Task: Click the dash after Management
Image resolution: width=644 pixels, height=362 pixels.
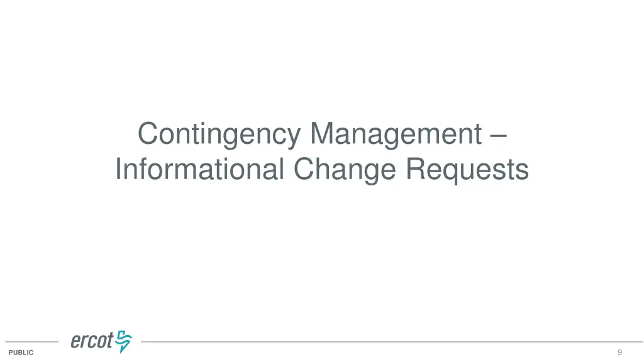Action: tap(497, 134)
